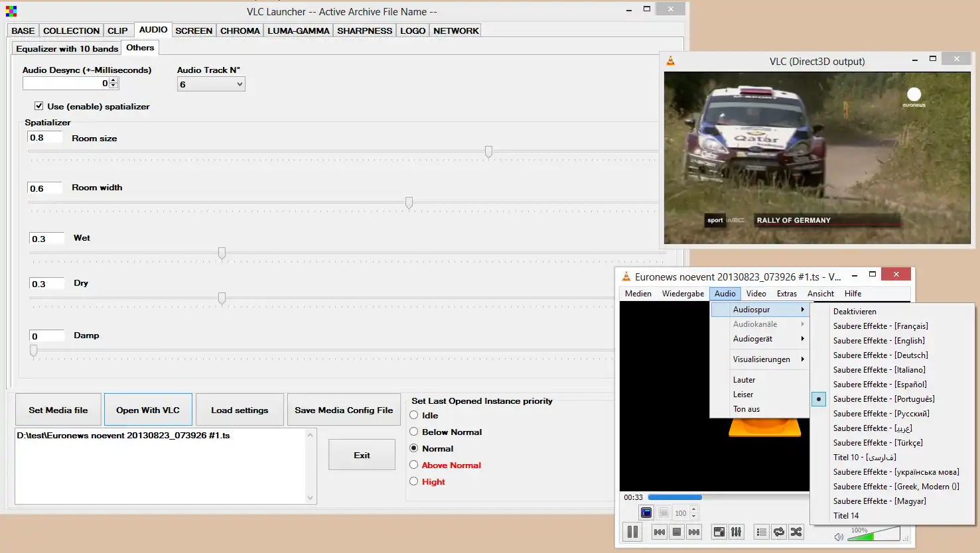Toggle fullscreen video mode
Image resolution: width=980 pixels, height=553 pixels.
coord(719,532)
